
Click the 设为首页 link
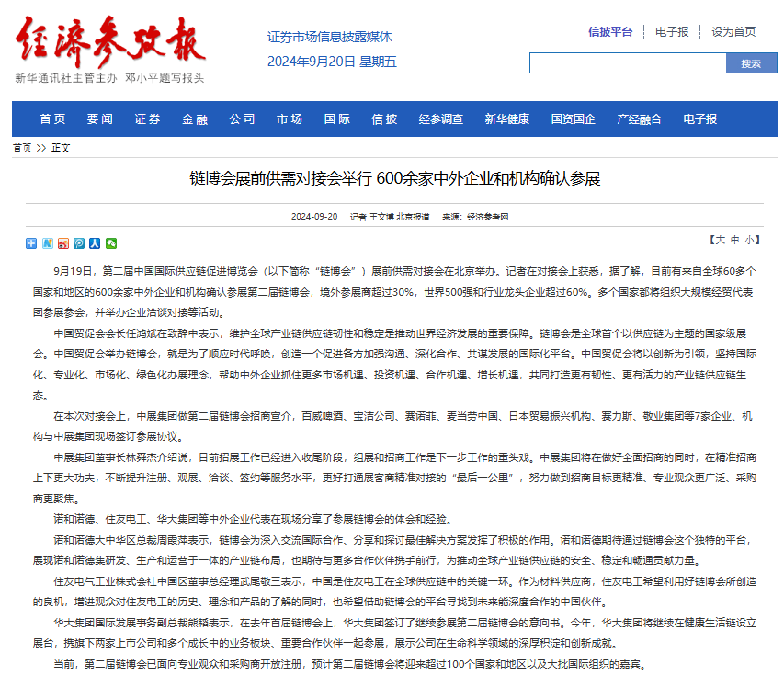tap(733, 31)
